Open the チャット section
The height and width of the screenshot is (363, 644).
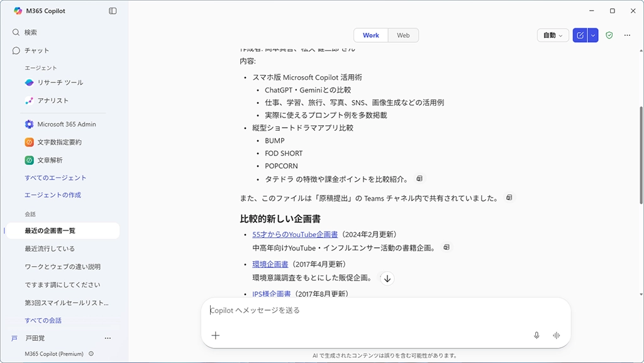tap(36, 50)
